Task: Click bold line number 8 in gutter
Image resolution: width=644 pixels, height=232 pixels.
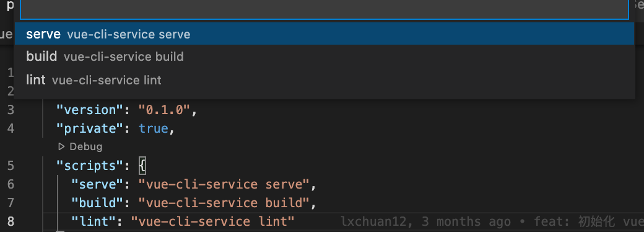Action: 11,221
